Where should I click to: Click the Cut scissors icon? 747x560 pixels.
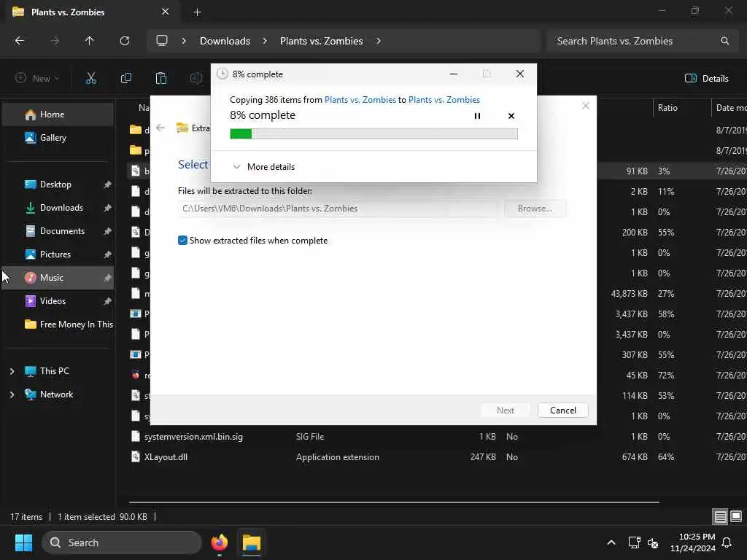tap(90, 79)
